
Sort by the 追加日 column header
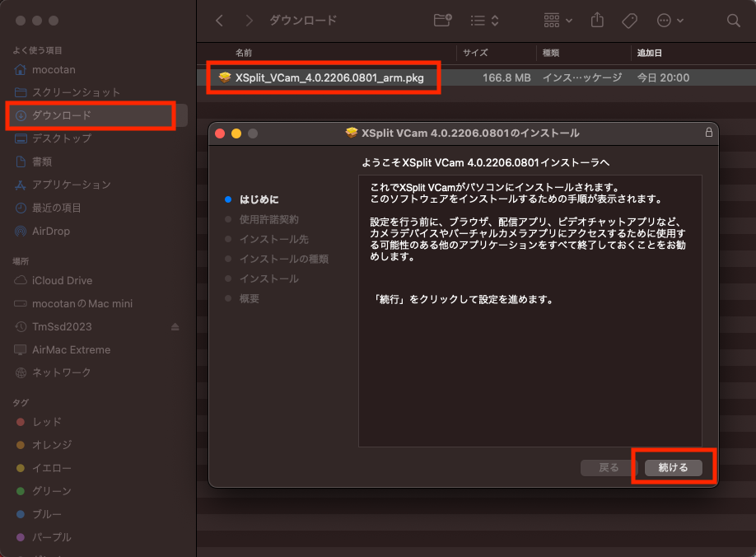pyautogui.click(x=650, y=53)
